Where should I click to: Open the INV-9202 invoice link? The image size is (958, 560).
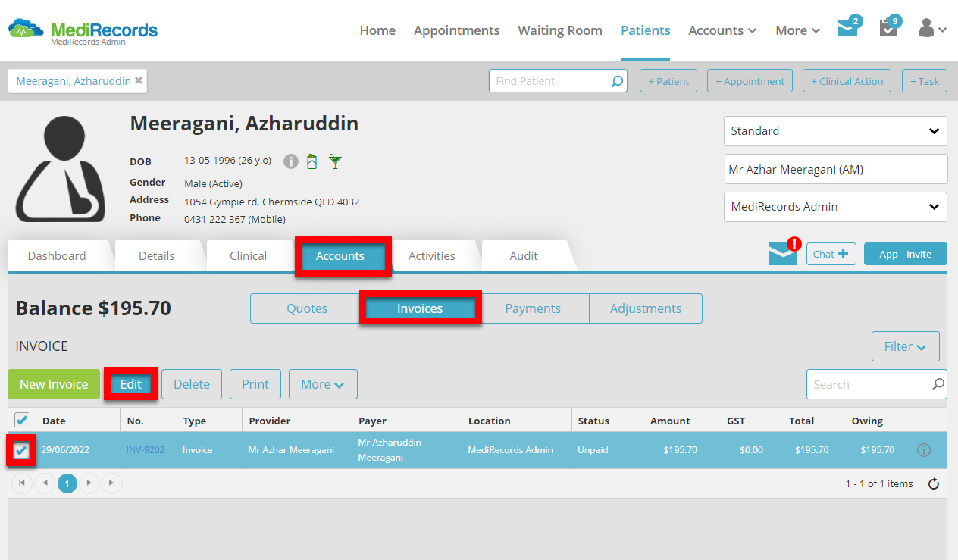(x=146, y=450)
